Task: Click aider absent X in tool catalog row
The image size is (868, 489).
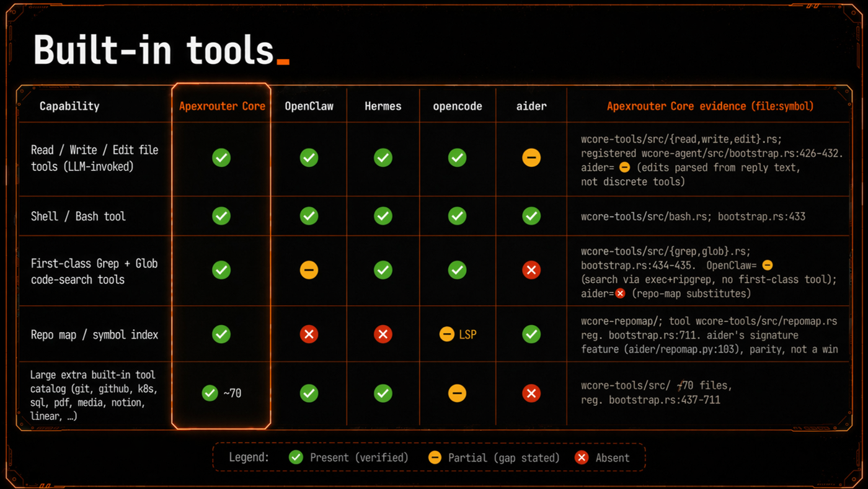Action: point(531,393)
